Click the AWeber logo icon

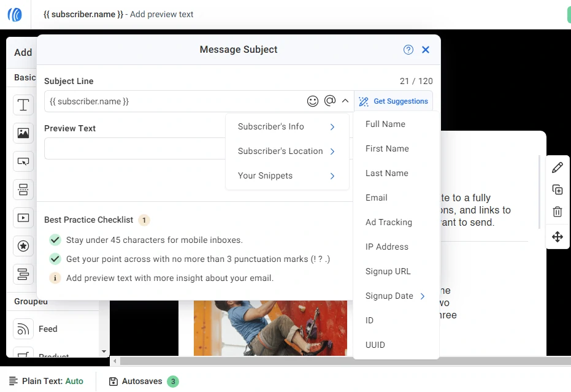tap(15, 15)
